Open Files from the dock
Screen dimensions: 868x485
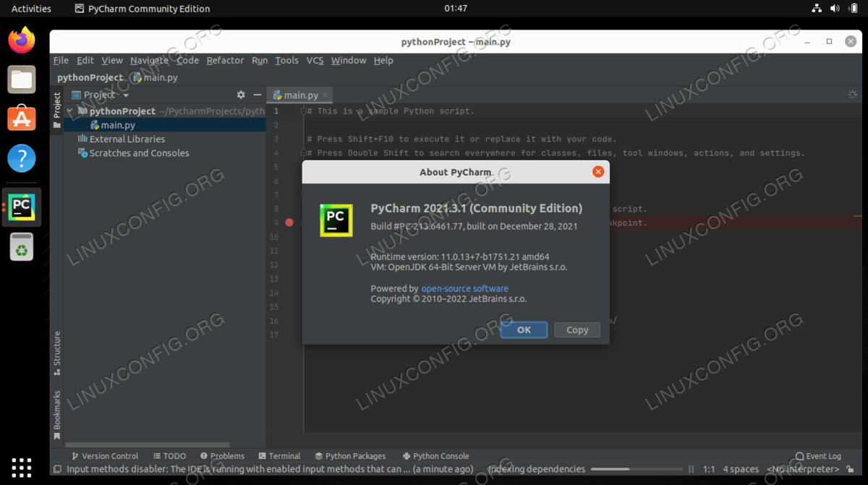22,79
